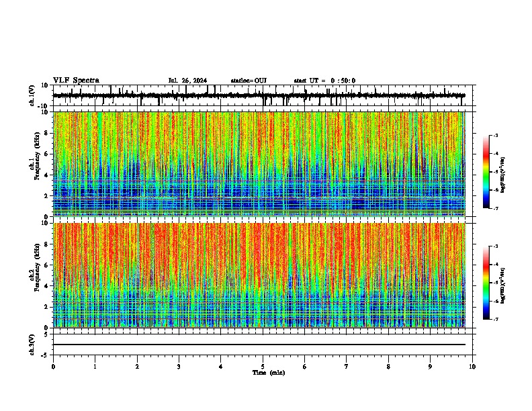Screen dimensions: 532x411
Task: Click time axis tick label "5"
Action: coord(263,367)
